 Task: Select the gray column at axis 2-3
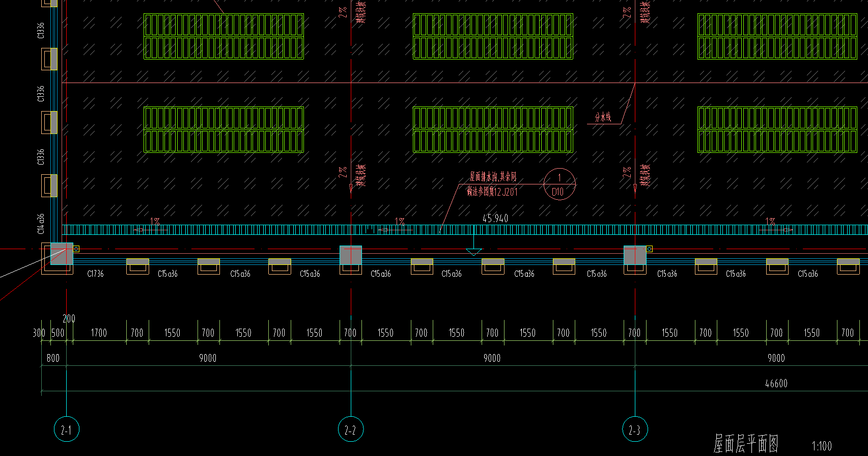pyautogui.click(x=635, y=255)
